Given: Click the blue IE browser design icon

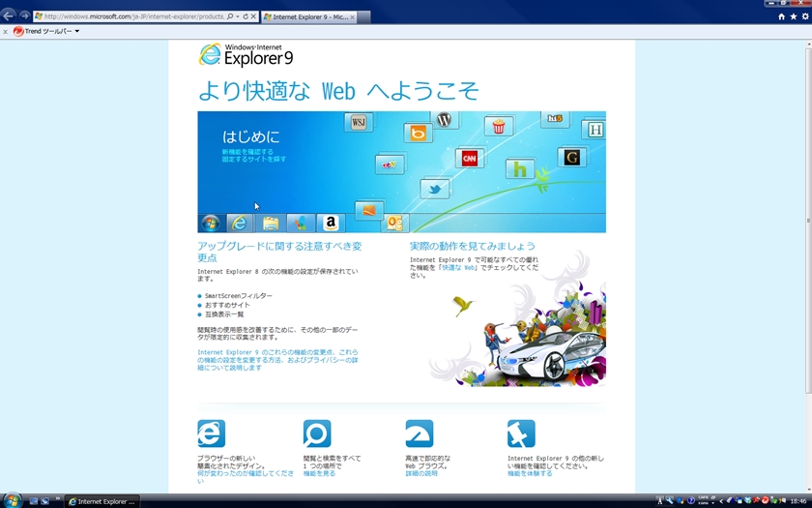Looking at the screenshot, I should pyautogui.click(x=211, y=433).
